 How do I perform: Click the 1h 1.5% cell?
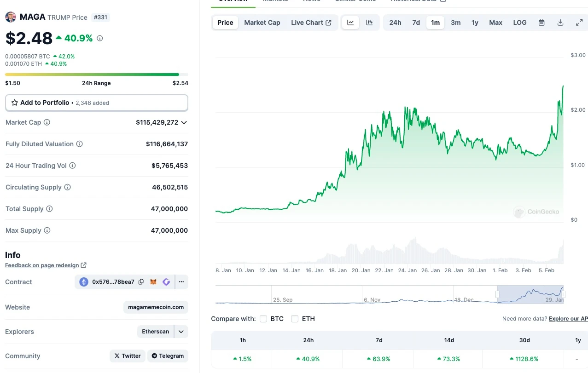click(243, 359)
